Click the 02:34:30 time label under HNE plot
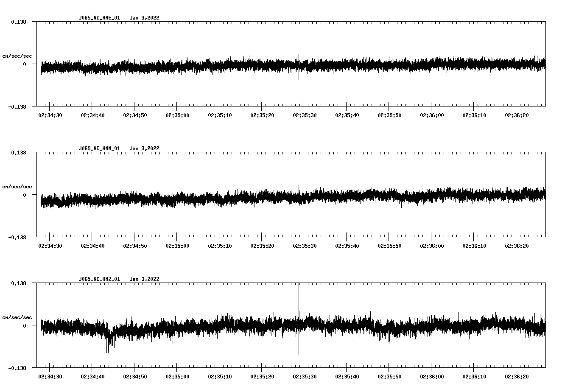This screenshot has width=576, height=392. [50, 115]
